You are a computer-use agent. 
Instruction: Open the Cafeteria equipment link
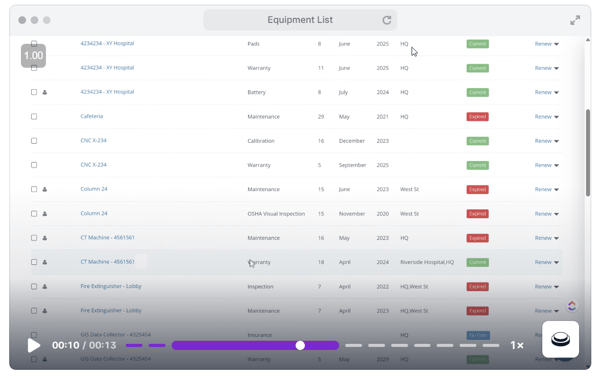[x=91, y=116]
